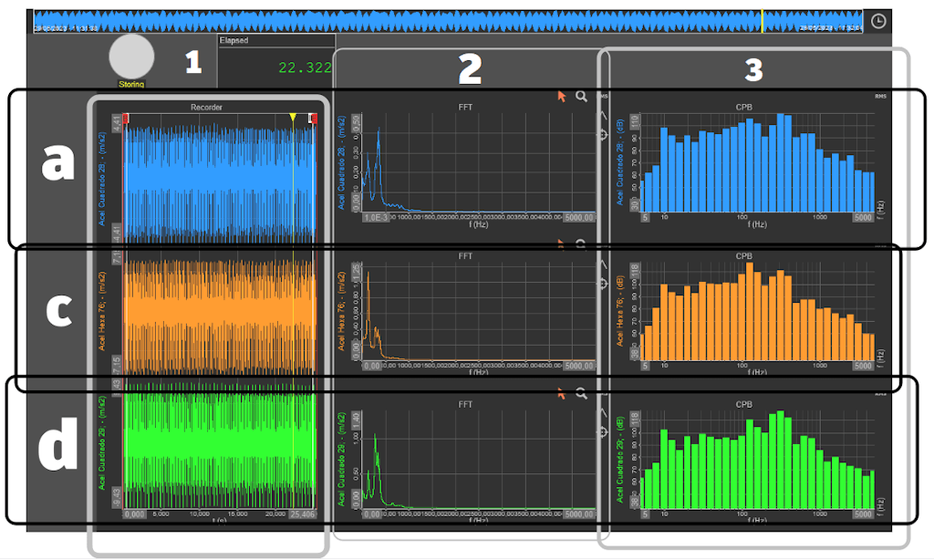Click the 1,0E-3 frequency start on blue FFT

coord(376,217)
